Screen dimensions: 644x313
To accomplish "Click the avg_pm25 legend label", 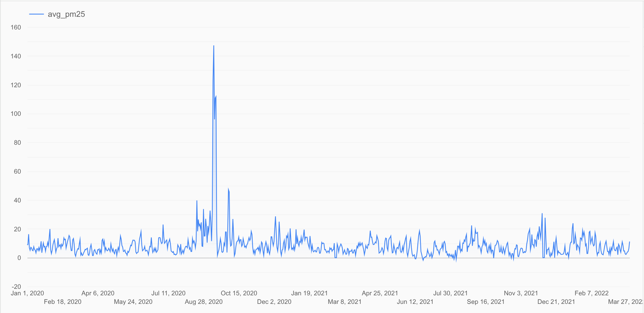I will pyautogui.click(x=66, y=14).
